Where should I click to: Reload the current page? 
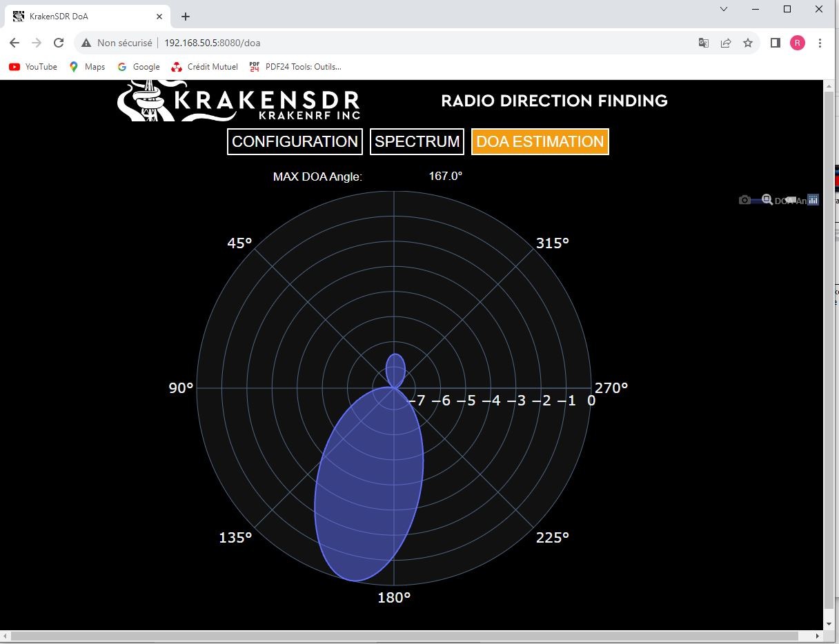[x=59, y=43]
